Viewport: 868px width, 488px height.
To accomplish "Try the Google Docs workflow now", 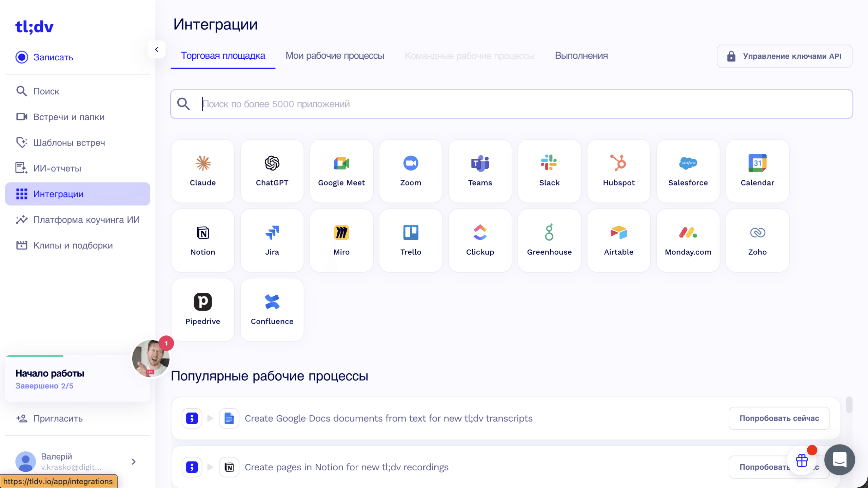I will [779, 418].
